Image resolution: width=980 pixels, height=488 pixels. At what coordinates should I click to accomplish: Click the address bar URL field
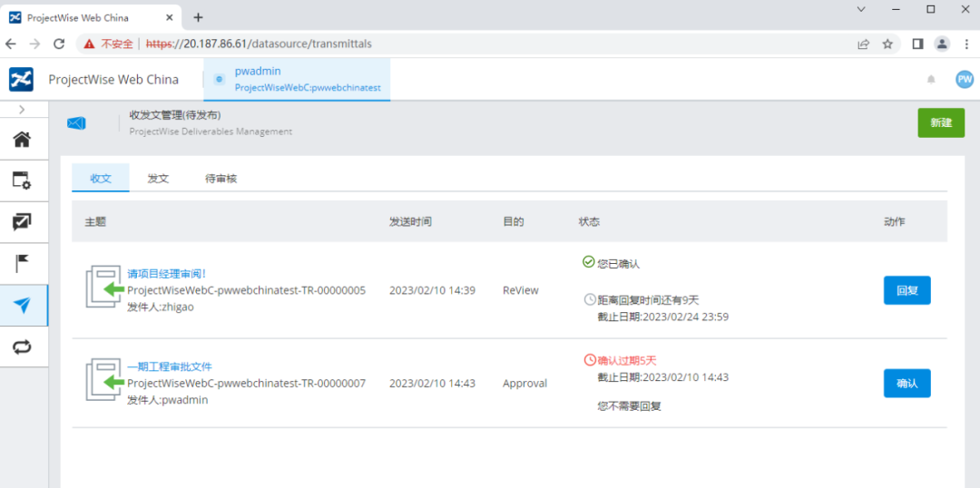(487, 44)
